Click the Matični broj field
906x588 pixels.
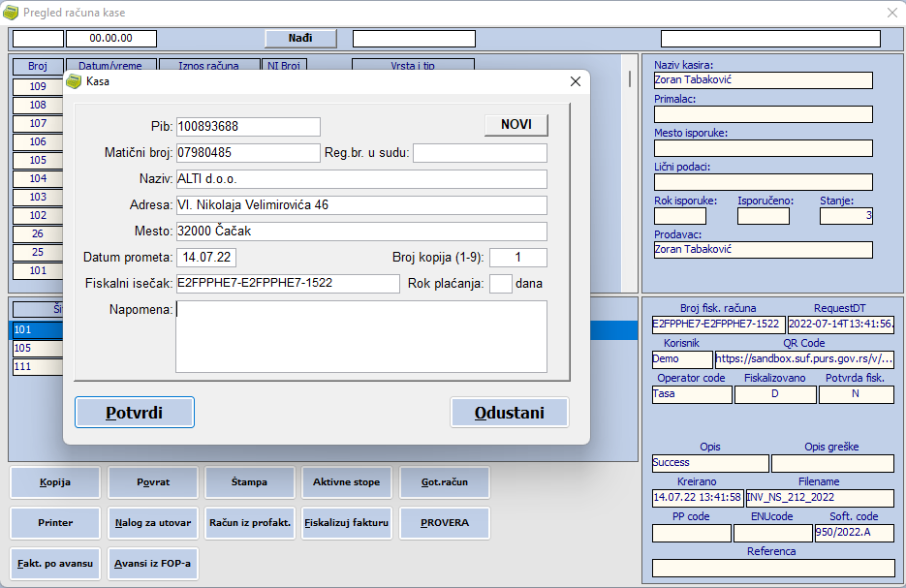click(248, 153)
